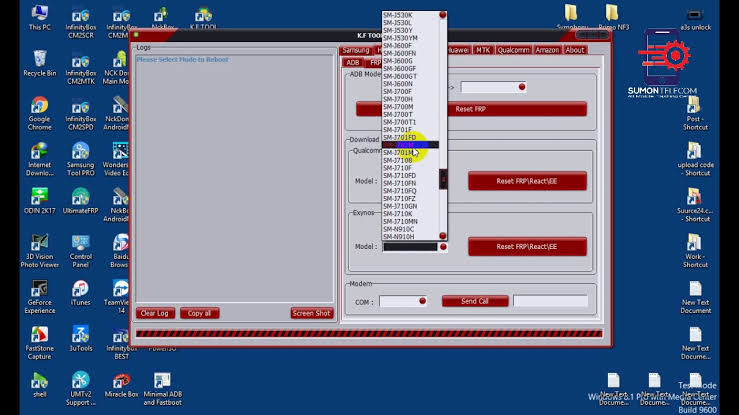The image size is (739, 415).
Task: Open InfinityBox CM2SCR shortcut
Action: [81, 23]
